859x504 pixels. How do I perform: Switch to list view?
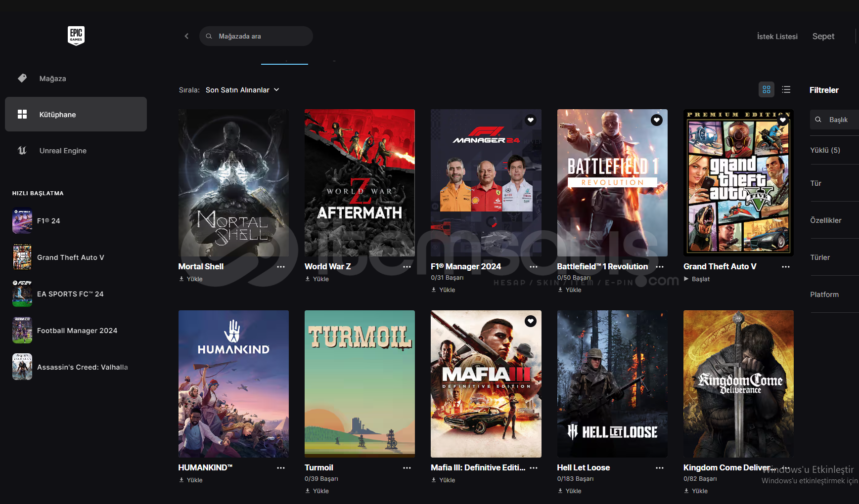(x=786, y=89)
